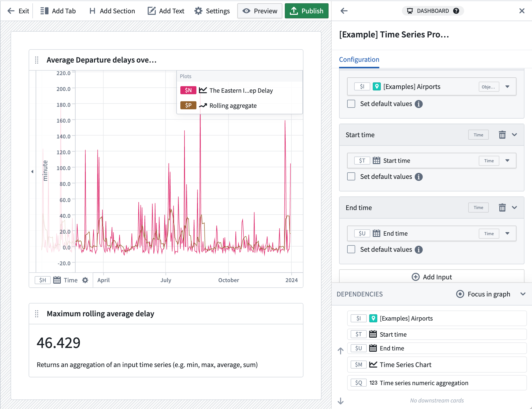Screen dimensions: 532x409
Task: Click the Publish button
Action: 307,11
